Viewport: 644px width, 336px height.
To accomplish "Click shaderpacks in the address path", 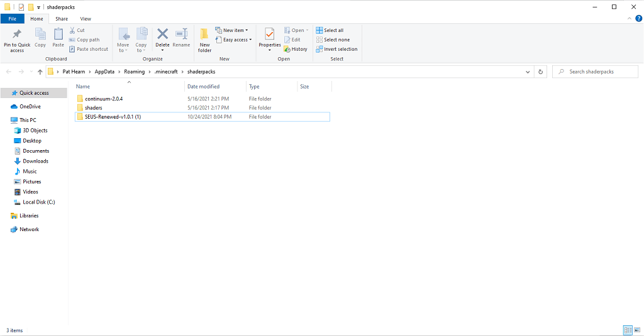I will 201,72.
